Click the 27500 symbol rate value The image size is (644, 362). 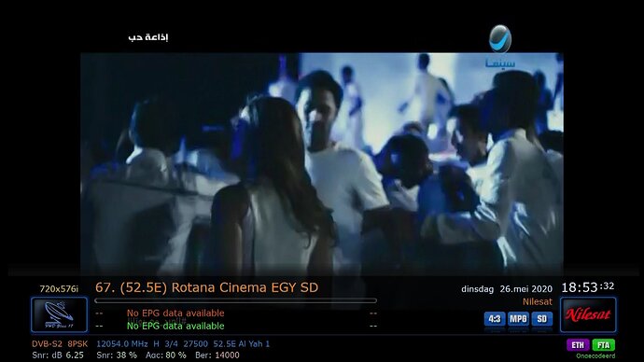pyautogui.click(x=195, y=344)
